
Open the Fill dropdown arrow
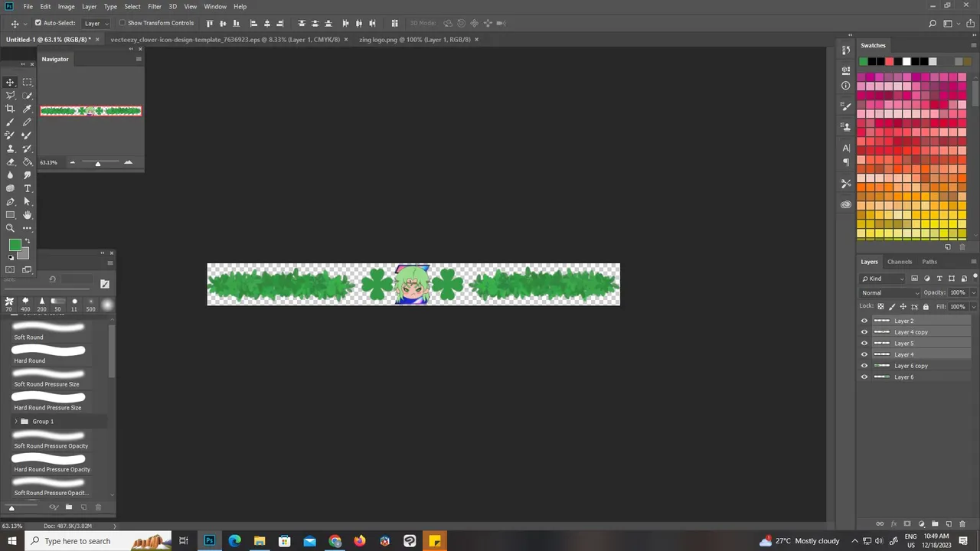974,307
